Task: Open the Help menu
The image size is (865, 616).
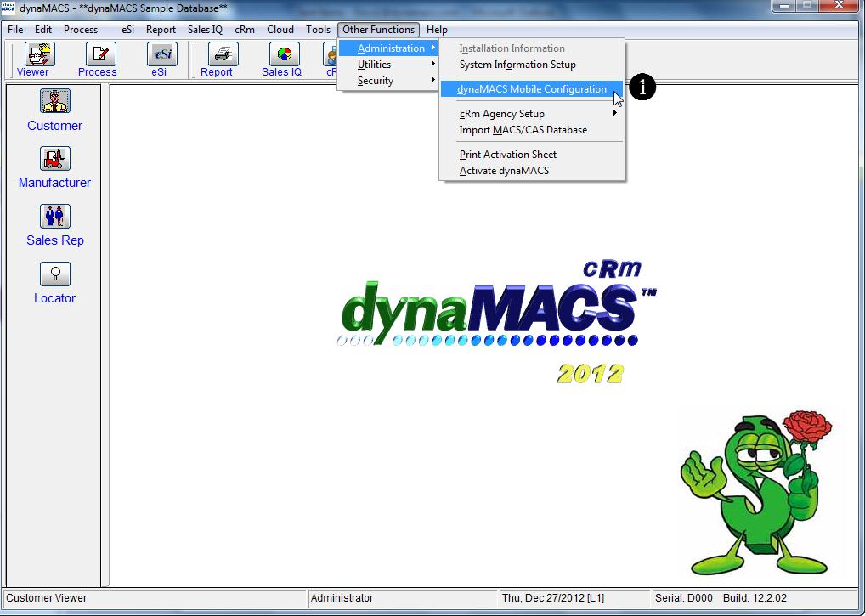Action: pos(437,30)
